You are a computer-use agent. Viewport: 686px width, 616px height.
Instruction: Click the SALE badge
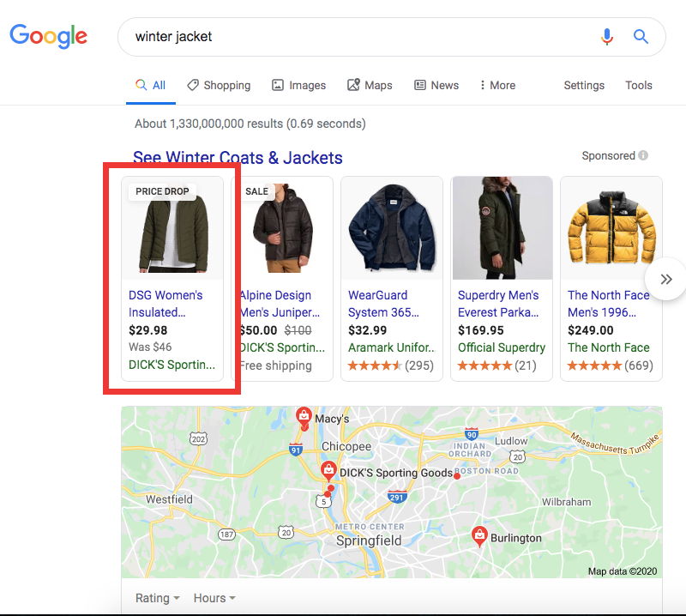(x=256, y=191)
